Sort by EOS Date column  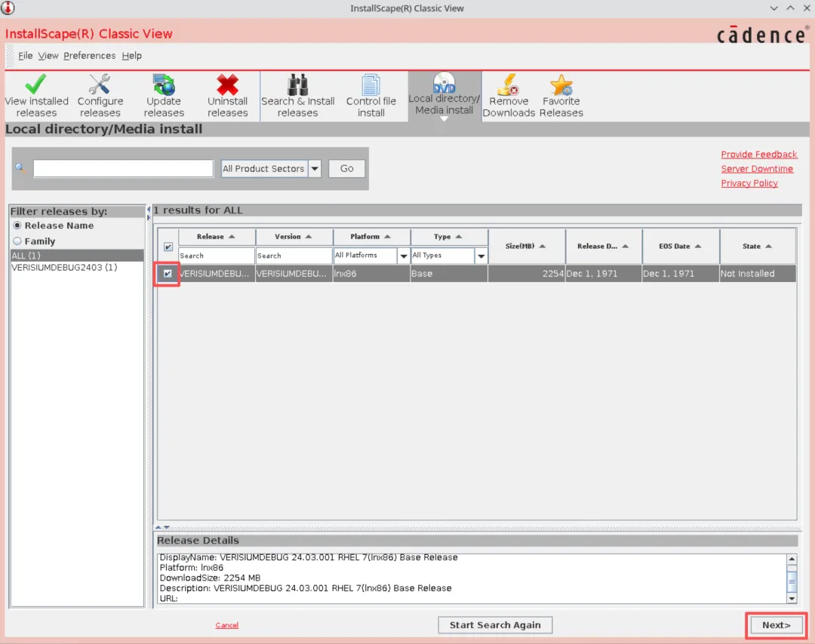point(681,246)
